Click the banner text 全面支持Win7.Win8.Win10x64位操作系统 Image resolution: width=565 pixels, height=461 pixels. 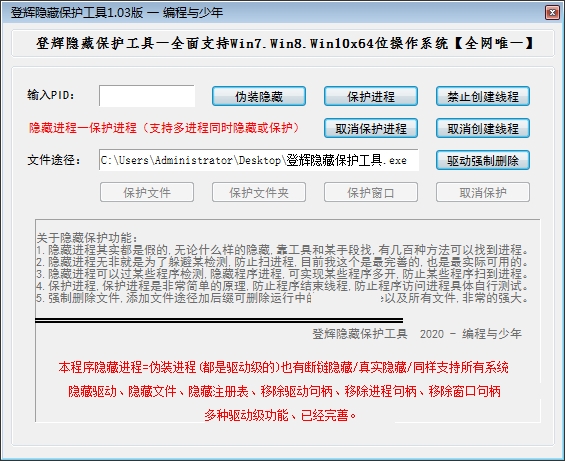309,44
